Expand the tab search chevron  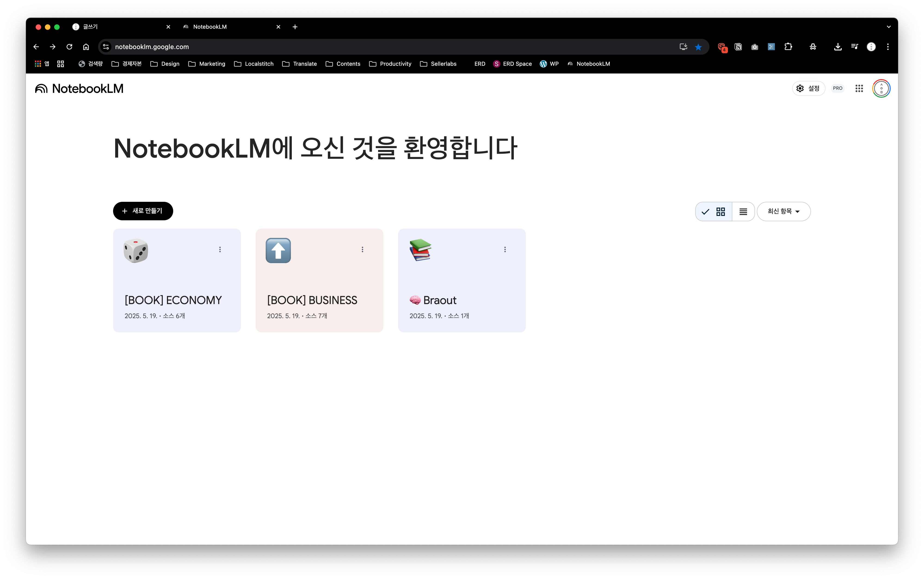pyautogui.click(x=888, y=27)
